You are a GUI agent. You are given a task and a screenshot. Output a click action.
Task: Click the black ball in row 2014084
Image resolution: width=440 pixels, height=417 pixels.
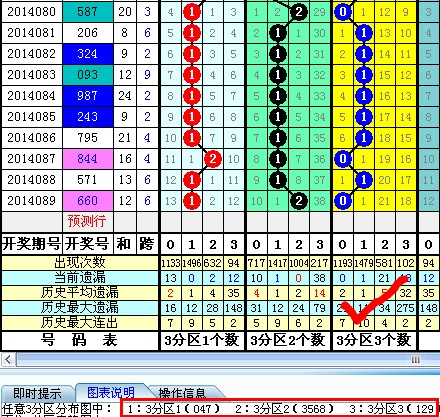[x=278, y=96]
